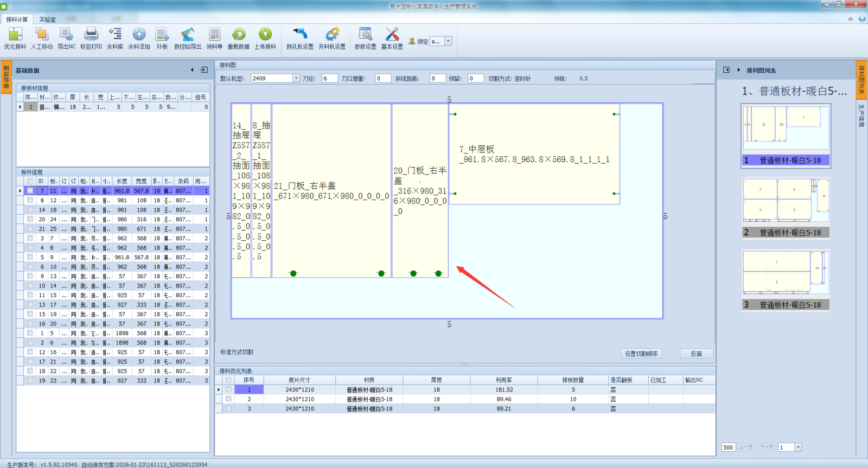Screen dimensions: 868x468
Task: Select layout thumbnail 2 普通板材-暖白5-18
Action: click(x=786, y=208)
